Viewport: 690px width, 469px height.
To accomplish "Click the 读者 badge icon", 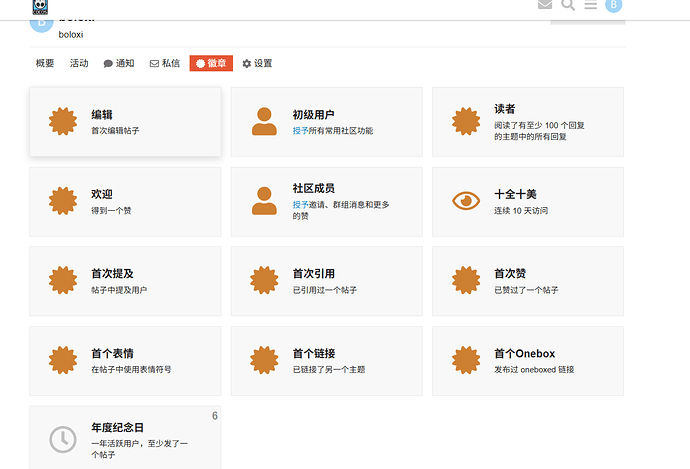I will 466,121.
